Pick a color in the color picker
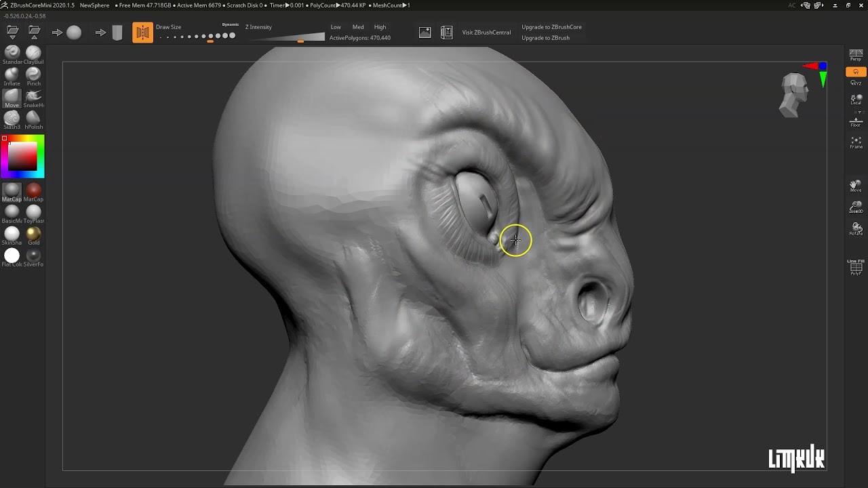 [x=22, y=157]
